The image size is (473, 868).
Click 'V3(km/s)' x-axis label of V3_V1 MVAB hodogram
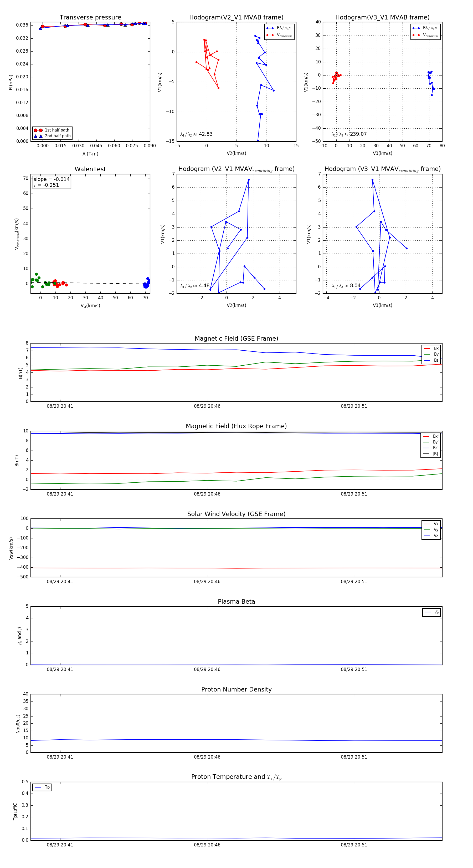382,154
